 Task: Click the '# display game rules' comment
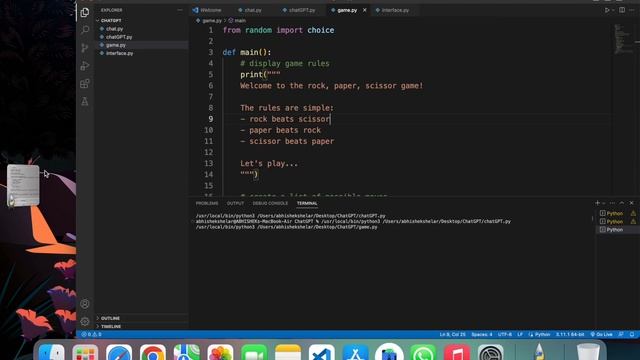click(x=284, y=63)
